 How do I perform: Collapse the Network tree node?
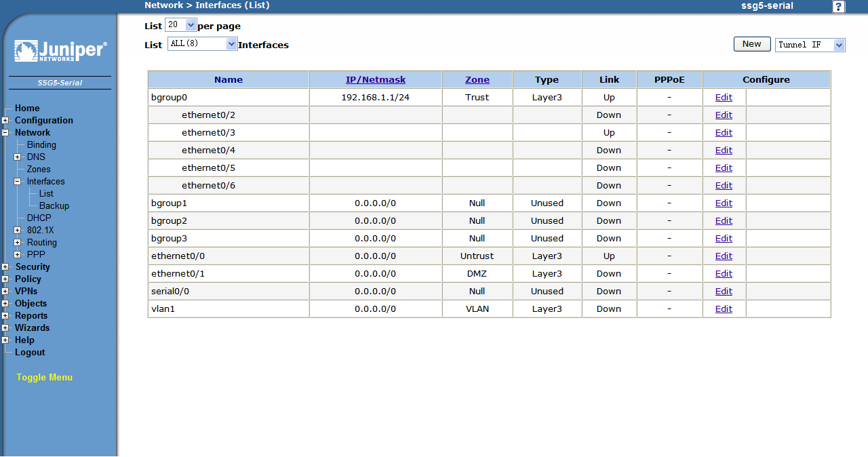coord(5,133)
